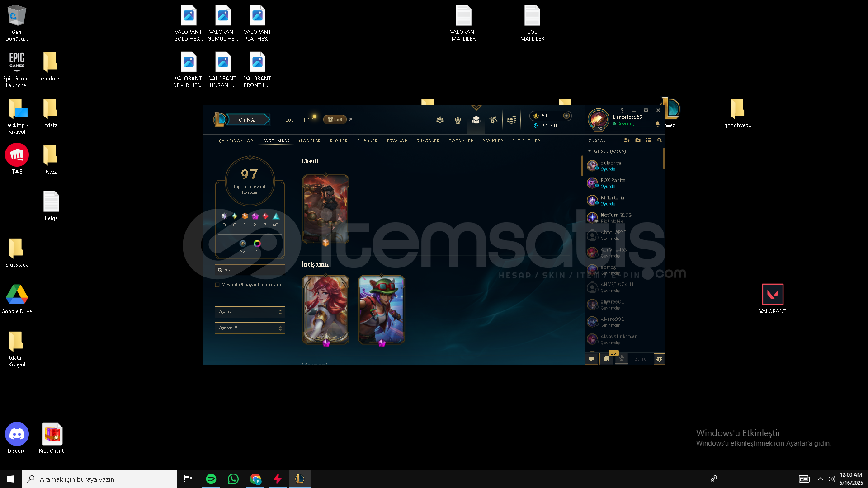The width and height of the screenshot is (868, 488).
Task: Select the Epic Games Launcher desktop icon
Action: [x=17, y=69]
